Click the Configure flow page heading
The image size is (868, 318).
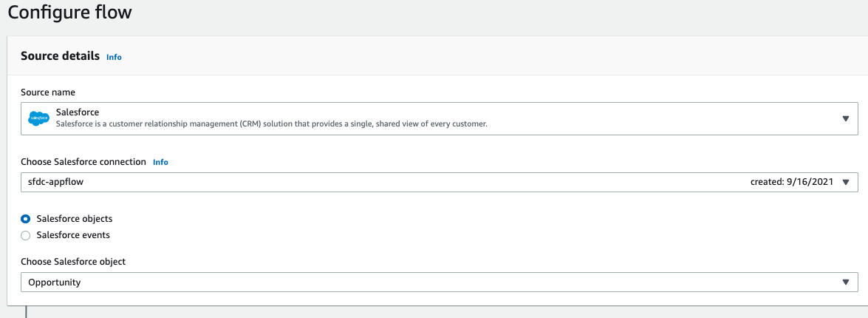72,13
